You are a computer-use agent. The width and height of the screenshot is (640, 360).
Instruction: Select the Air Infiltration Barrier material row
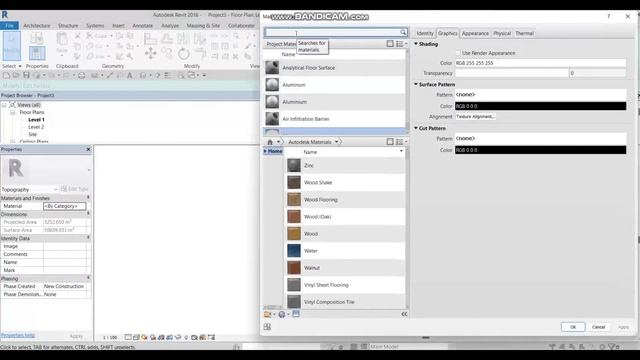[334, 119]
